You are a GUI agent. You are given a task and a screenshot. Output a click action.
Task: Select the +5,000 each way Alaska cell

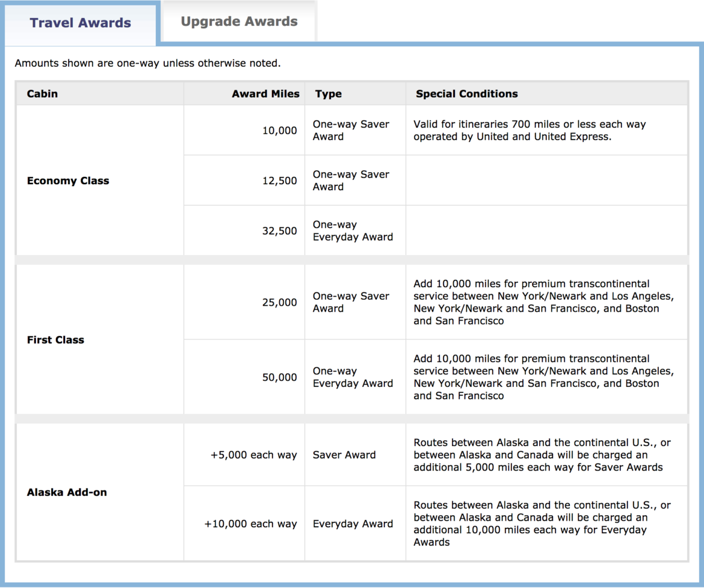pos(253,454)
